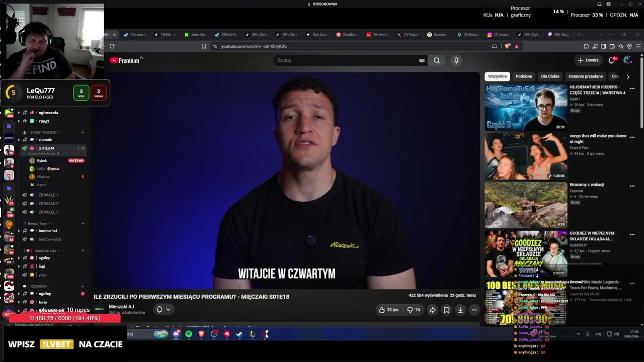
Task: Add channel in ZIOMY I RYBSON category
Action: (83, 133)
